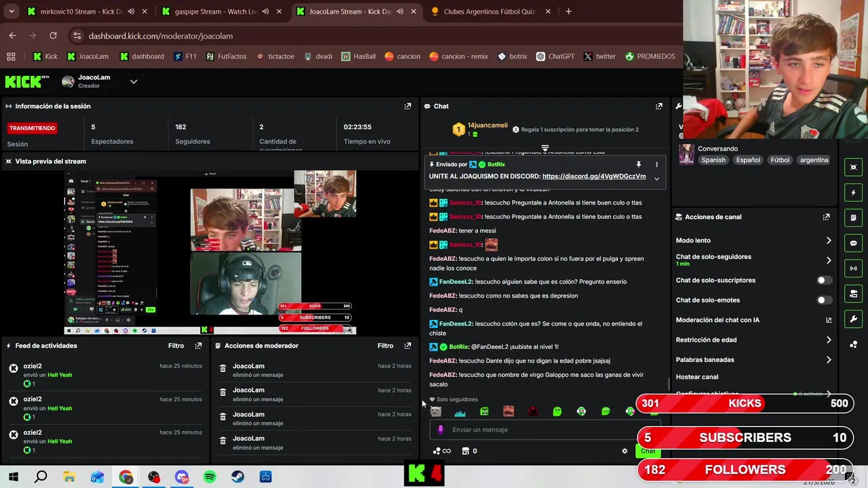Expand Restricción de edad settings

pyautogui.click(x=828, y=340)
